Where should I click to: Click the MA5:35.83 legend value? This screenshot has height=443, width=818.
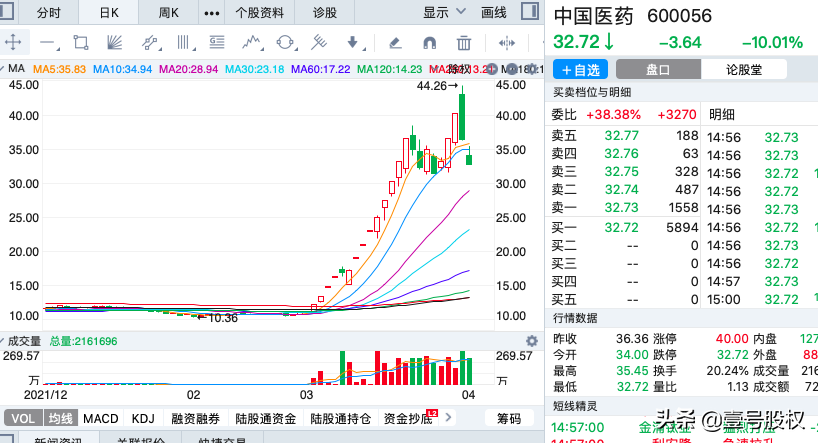59,69
